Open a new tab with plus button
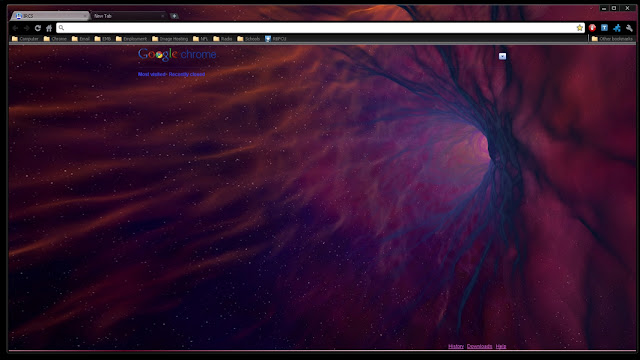 point(174,16)
